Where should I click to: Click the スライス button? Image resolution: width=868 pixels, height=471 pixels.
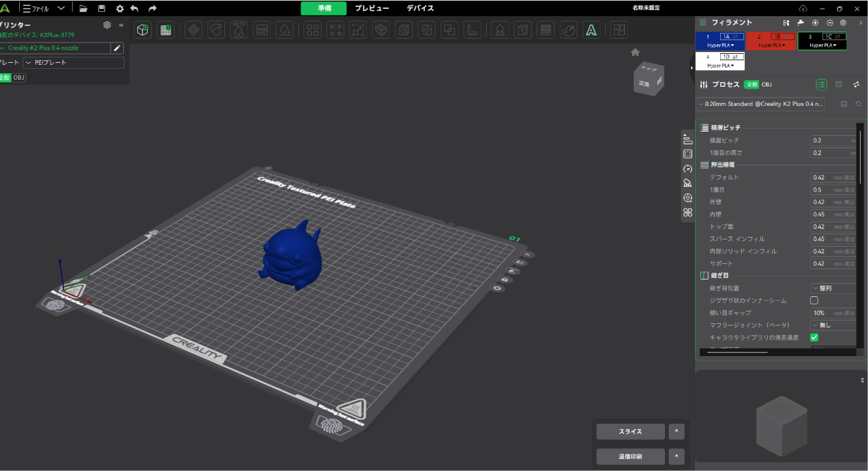point(630,432)
